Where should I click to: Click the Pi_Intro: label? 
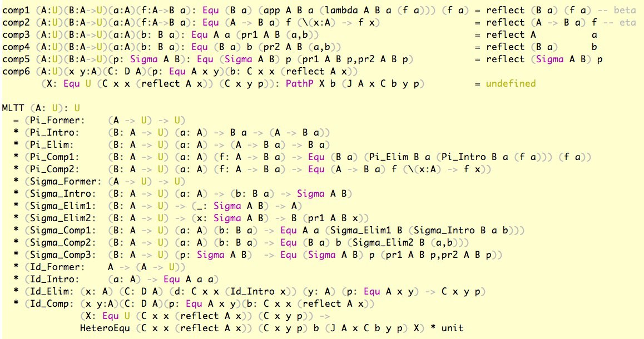pyautogui.click(x=55, y=133)
